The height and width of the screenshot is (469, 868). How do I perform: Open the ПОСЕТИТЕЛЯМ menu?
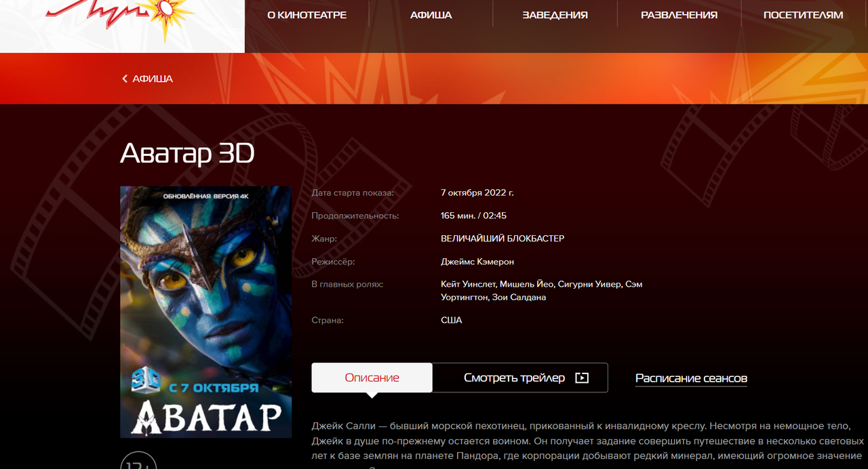click(803, 15)
